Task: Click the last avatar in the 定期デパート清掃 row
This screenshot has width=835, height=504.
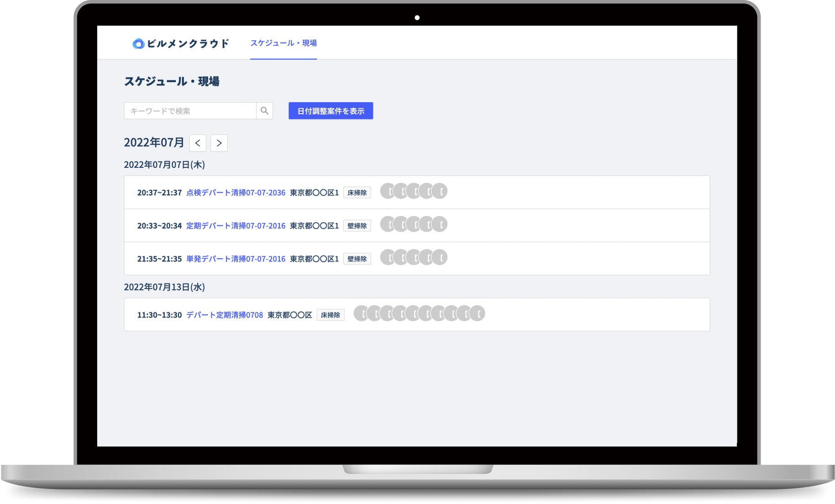Action: (x=440, y=224)
